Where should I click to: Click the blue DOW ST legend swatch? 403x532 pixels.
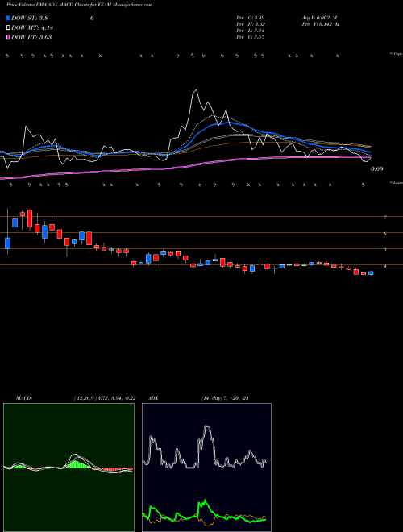pos(8,18)
